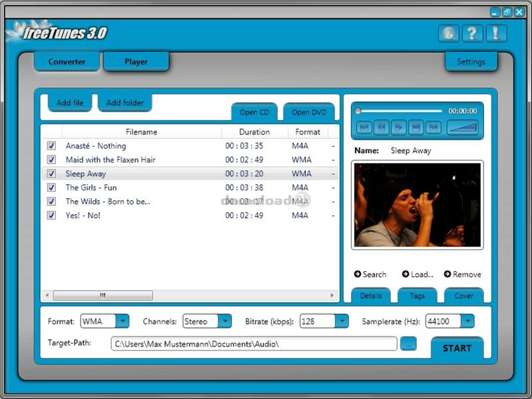Stop playback using the stop button
532x399 pixels.
point(416,127)
